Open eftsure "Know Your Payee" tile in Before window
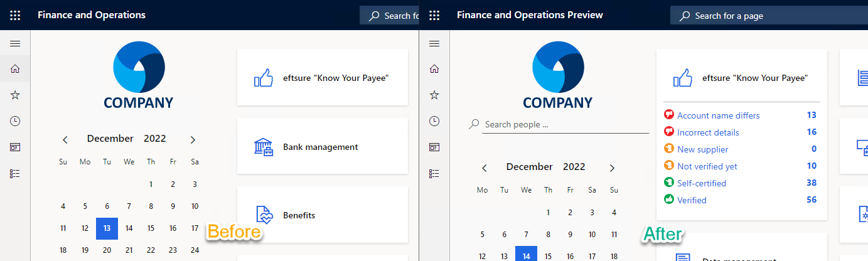The width and height of the screenshot is (868, 261). 323,78
